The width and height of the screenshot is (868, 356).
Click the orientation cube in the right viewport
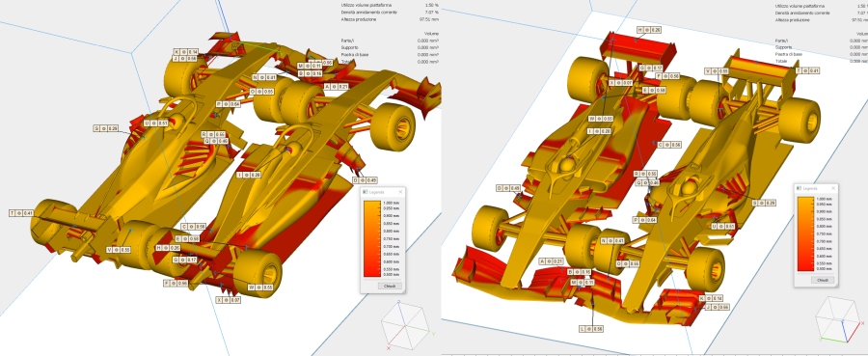pos(840,319)
